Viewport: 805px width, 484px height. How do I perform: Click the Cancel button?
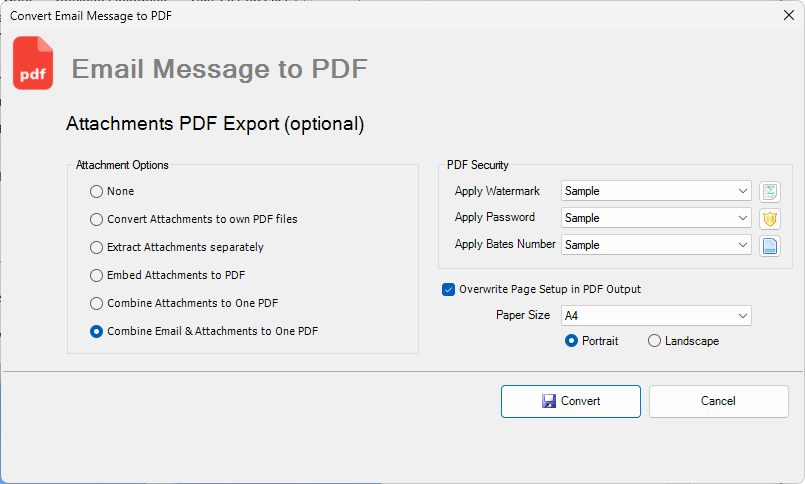pyautogui.click(x=718, y=401)
